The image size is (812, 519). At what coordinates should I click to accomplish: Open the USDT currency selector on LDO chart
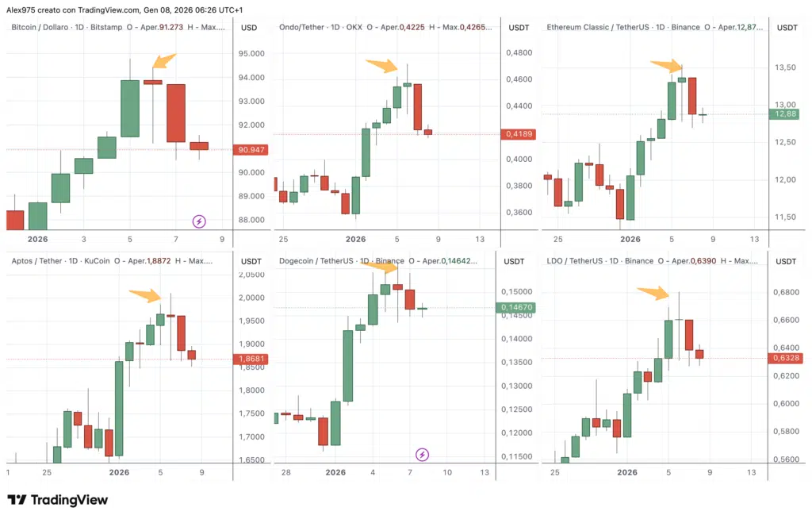[786, 261]
